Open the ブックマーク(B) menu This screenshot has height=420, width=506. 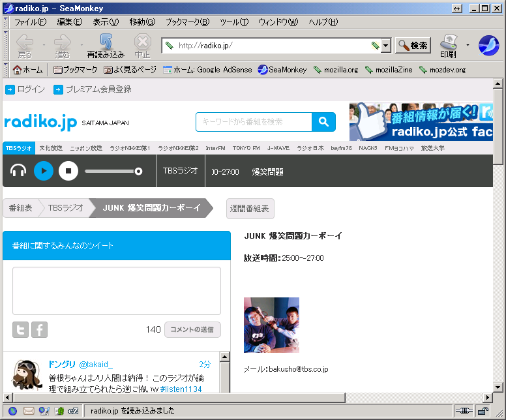click(188, 22)
